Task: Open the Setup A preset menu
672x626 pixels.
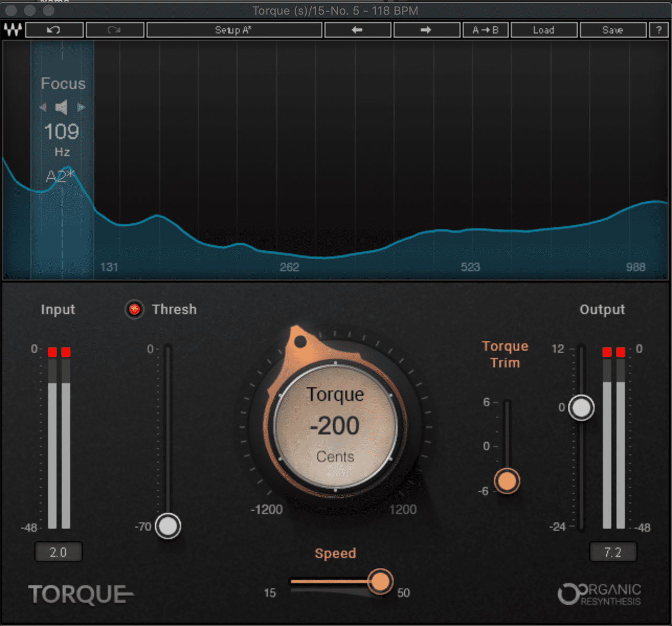Action: point(234,30)
